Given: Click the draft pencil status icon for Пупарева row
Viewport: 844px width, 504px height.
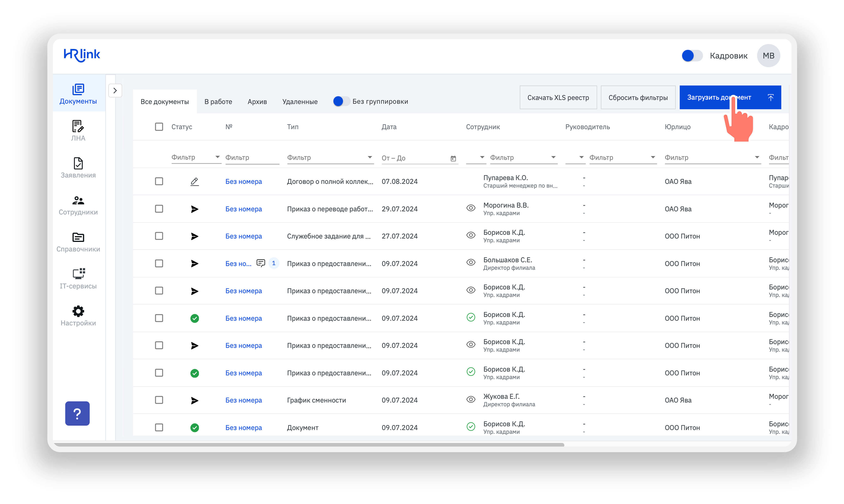Looking at the screenshot, I should coord(194,182).
